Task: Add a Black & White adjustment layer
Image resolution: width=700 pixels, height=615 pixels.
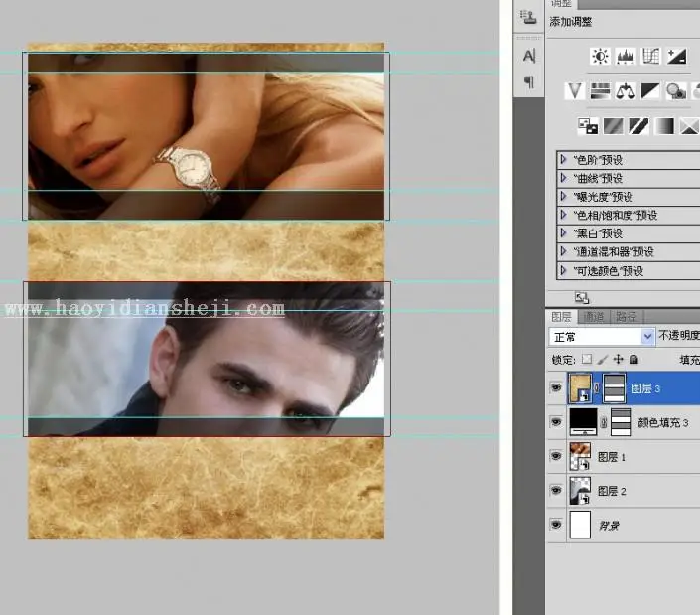Action: [x=650, y=91]
